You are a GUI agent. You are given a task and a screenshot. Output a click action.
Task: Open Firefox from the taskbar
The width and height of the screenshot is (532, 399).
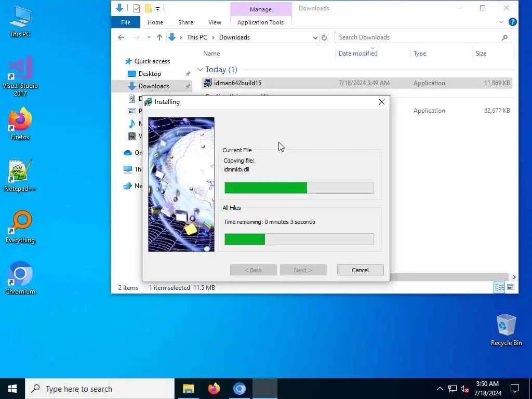click(x=214, y=389)
